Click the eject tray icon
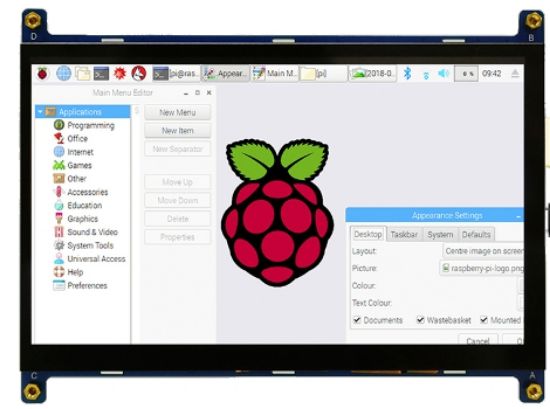Screen dimensions: 550x409 [x=515, y=74]
